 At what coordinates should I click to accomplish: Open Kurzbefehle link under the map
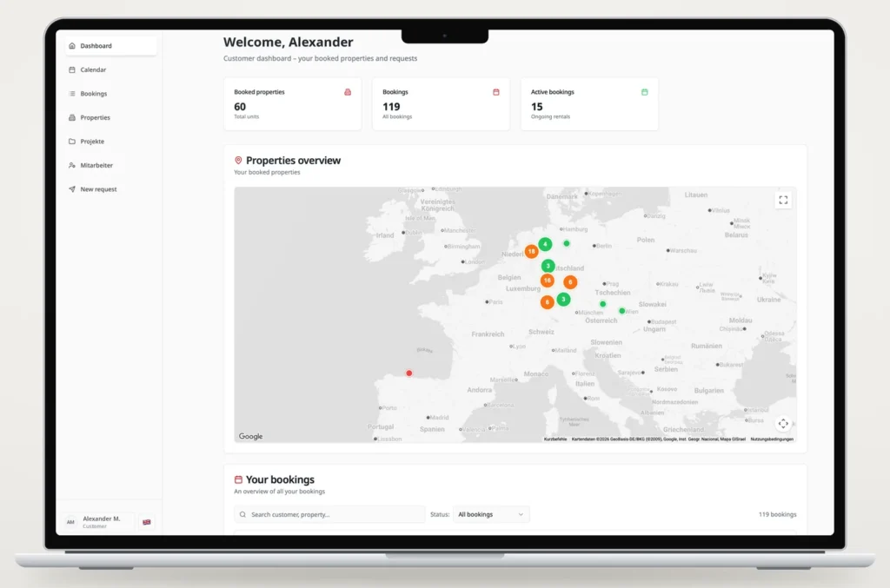pyautogui.click(x=555, y=439)
